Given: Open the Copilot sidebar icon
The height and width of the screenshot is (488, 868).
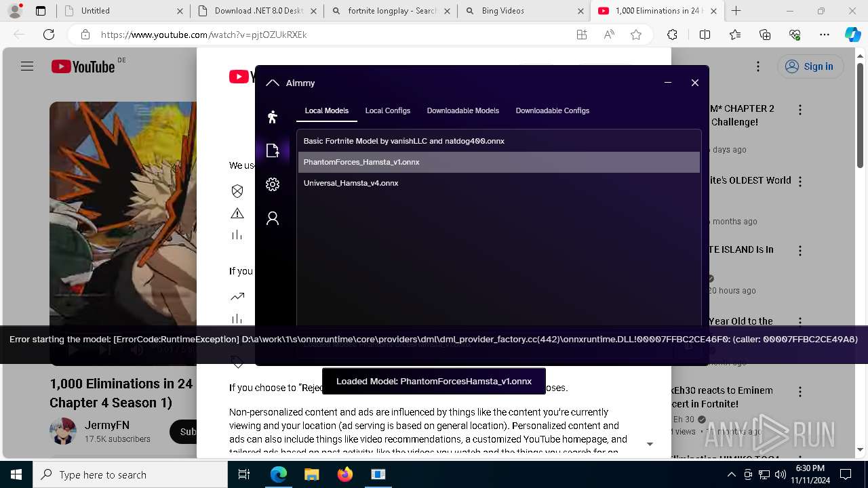Looking at the screenshot, I should coord(852,35).
